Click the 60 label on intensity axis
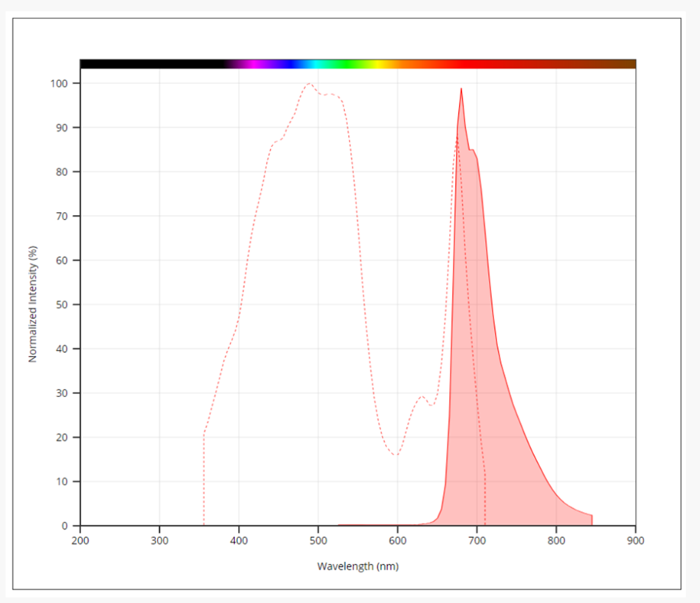The width and height of the screenshot is (700, 603). coord(62,260)
